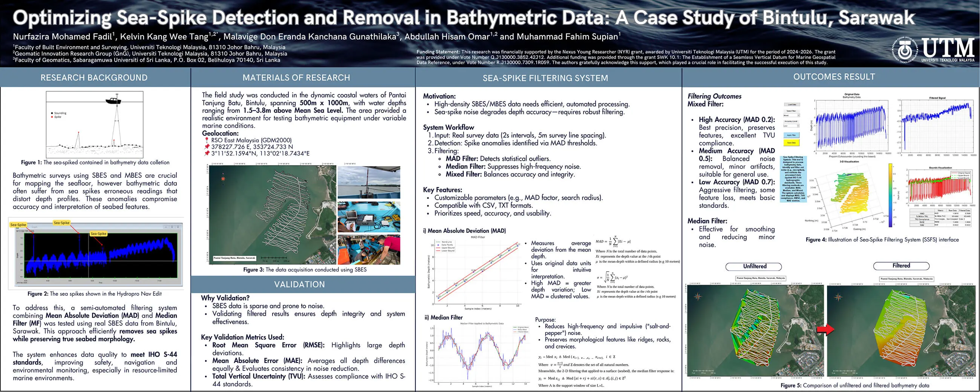Viewport: 980px width, 392px height.
Task: Open the Select Filter dropdown showing Mixed
Action: click(x=792, y=115)
